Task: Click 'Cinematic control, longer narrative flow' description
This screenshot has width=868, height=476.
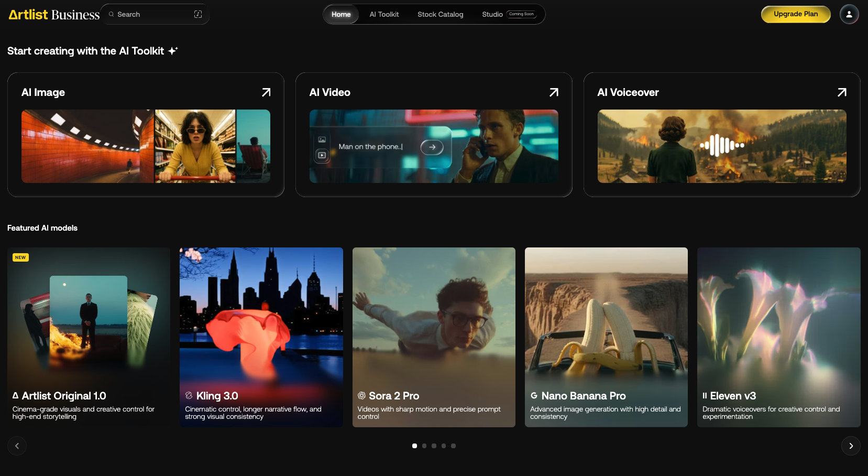Action: click(254, 413)
